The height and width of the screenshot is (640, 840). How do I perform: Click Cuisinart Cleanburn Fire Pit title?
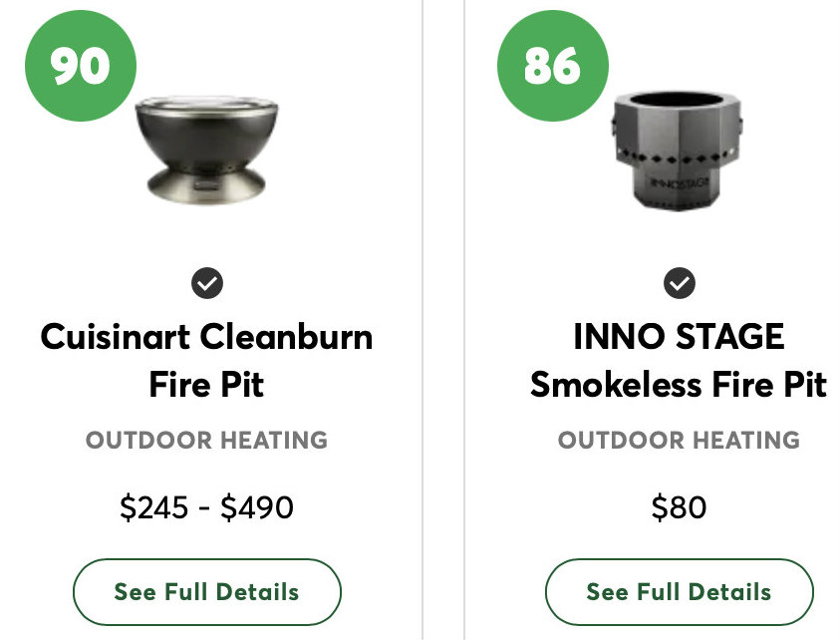(207, 360)
